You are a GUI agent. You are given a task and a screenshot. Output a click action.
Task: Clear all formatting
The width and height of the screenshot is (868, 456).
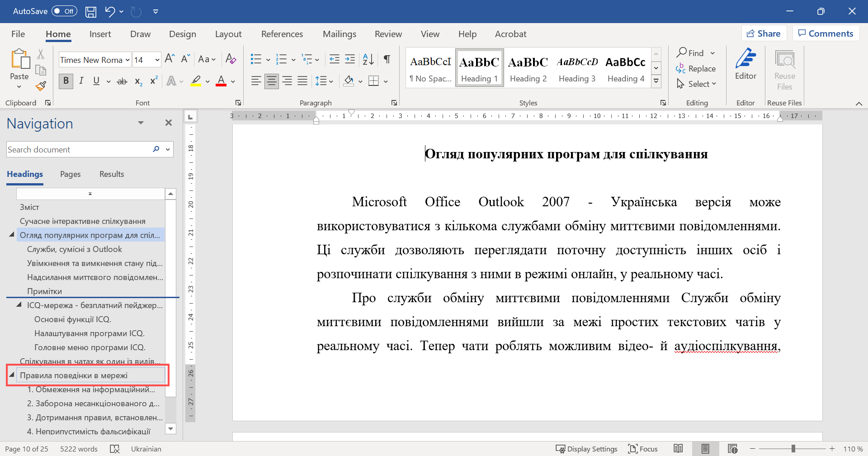(x=231, y=59)
